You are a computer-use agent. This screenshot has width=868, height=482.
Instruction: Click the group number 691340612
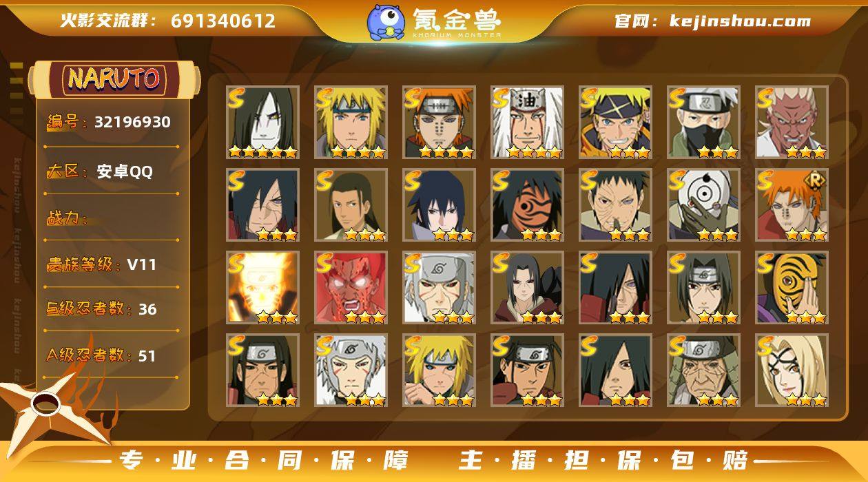click(x=223, y=21)
